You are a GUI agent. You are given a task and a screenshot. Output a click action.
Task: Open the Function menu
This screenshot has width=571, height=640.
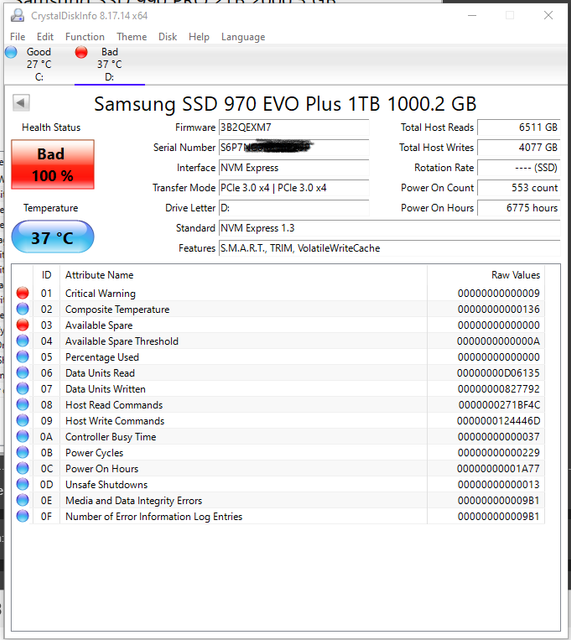click(x=85, y=37)
